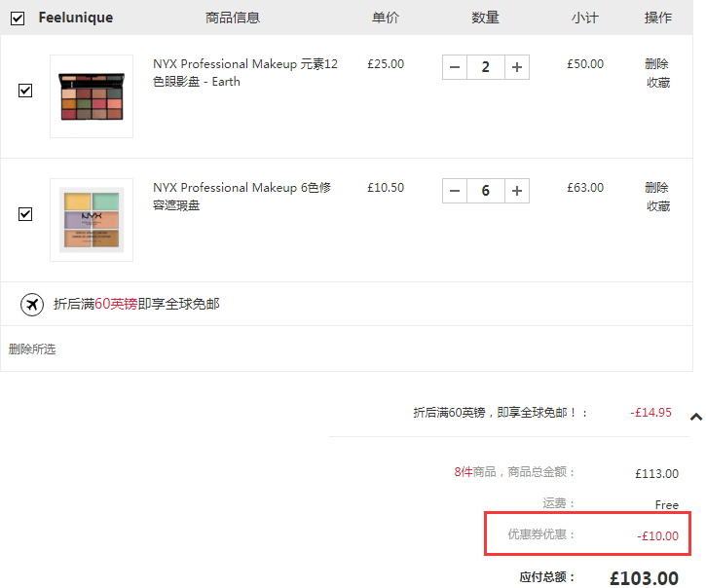Click quantity field showing 6
The height and width of the screenshot is (588, 706).
[486, 191]
